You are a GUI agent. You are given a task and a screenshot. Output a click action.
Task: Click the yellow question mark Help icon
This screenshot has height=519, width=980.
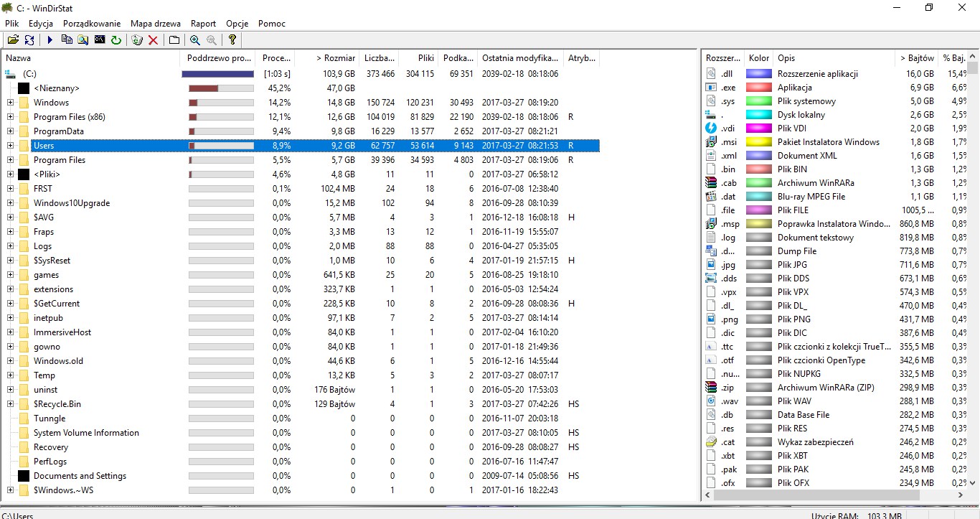coord(232,40)
